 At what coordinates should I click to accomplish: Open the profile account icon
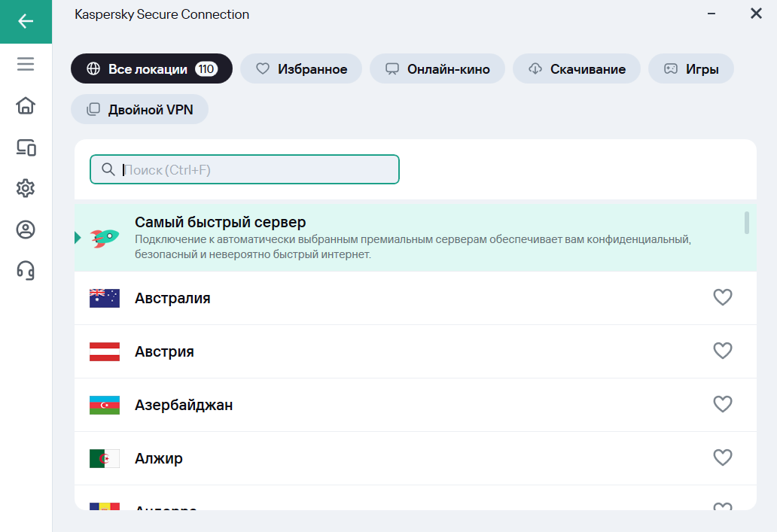[x=26, y=230]
